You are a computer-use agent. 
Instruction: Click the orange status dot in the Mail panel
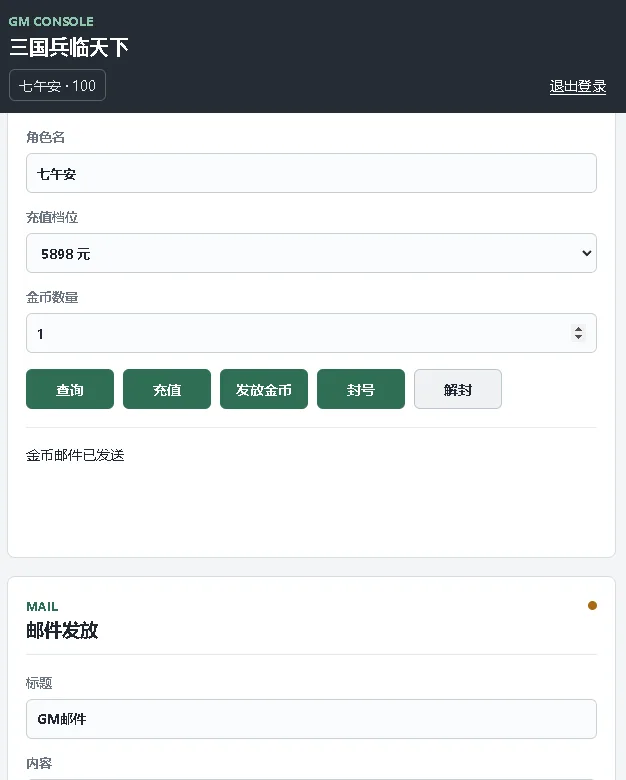(592, 605)
